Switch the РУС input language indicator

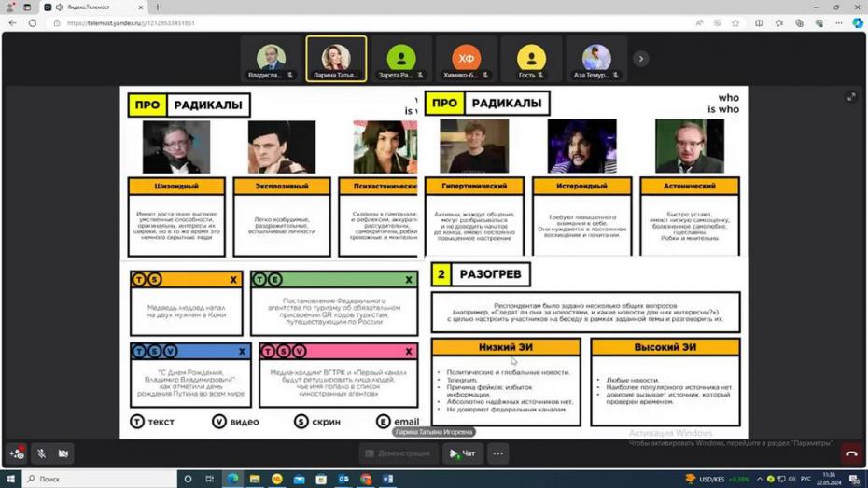(806, 479)
